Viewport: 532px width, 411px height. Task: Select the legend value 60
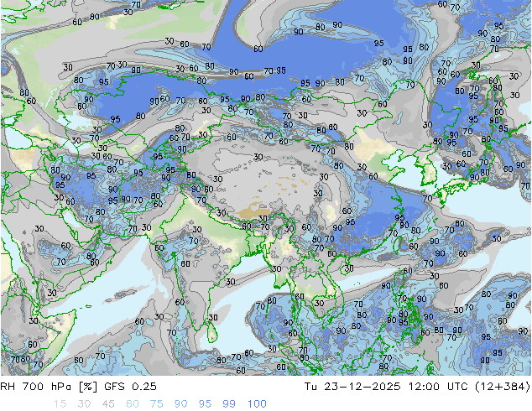click(133, 404)
